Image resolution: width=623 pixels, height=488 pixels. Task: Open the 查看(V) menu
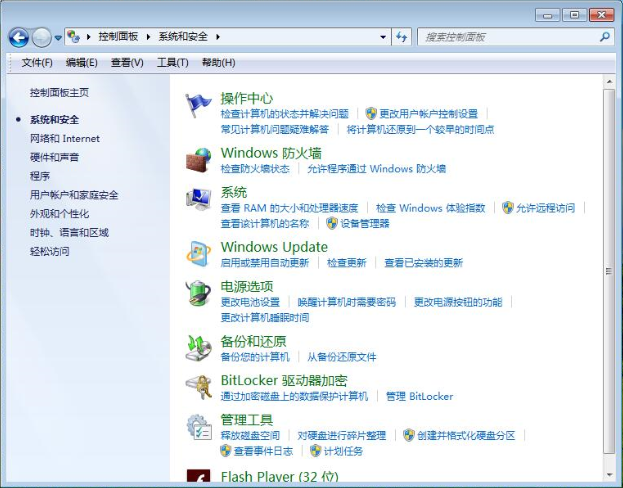tap(127, 63)
